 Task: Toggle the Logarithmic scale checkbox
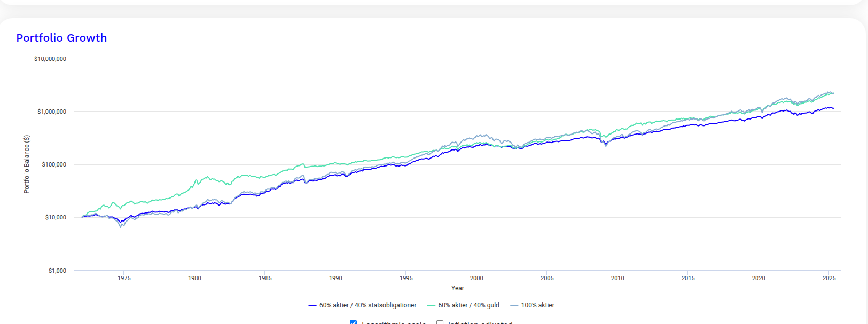(x=353, y=322)
